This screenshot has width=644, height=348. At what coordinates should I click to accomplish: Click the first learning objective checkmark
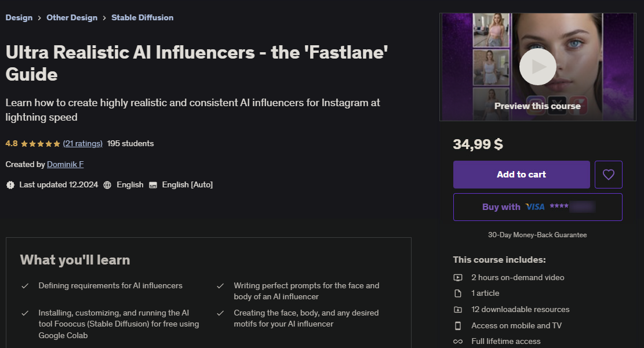[25, 286]
